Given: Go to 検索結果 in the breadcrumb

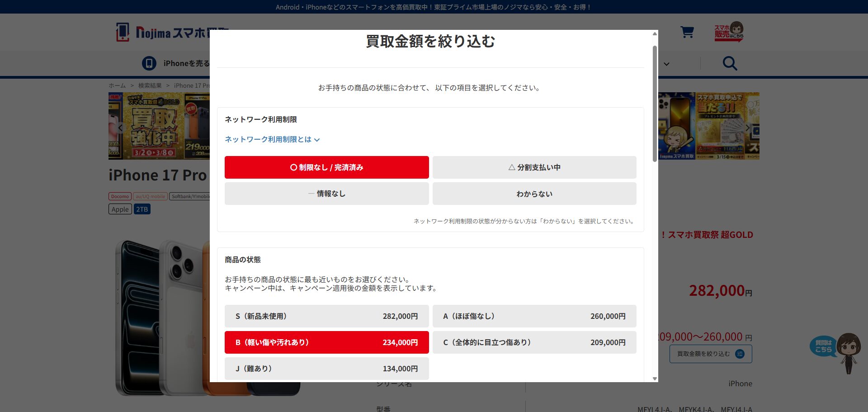Looking at the screenshot, I should click(x=150, y=85).
